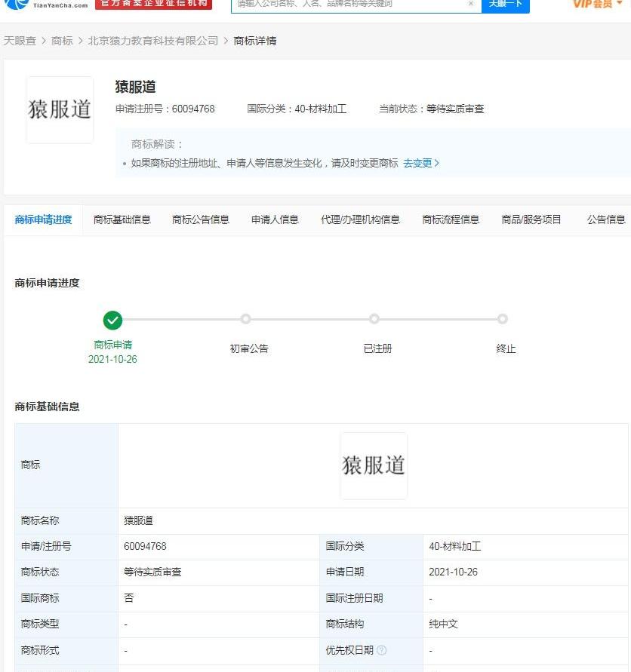Image resolution: width=631 pixels, height=672 pixels.
Task: Click the 纯中文 商标结构 cell
Action: [x=525, y=624]
